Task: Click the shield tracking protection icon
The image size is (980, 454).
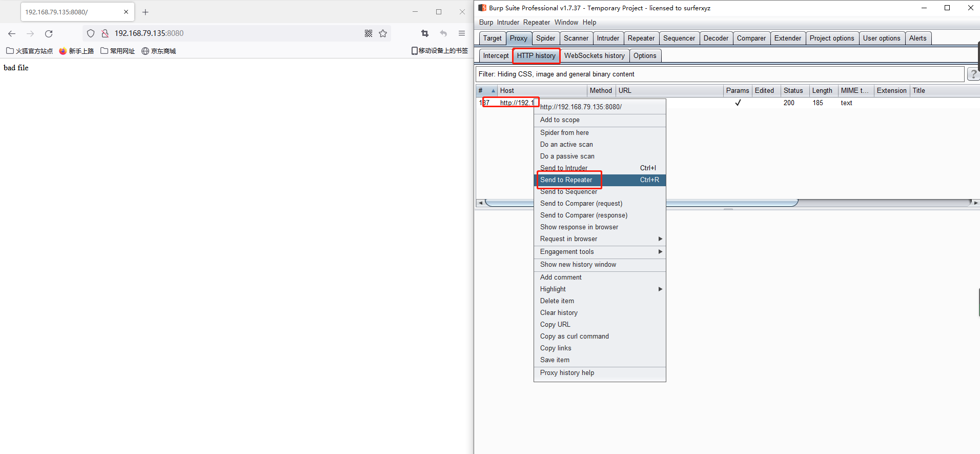Action: [91, 33]
